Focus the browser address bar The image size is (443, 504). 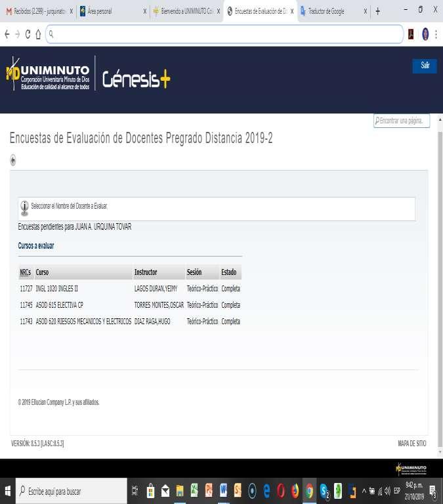click(x=224, y=34)
